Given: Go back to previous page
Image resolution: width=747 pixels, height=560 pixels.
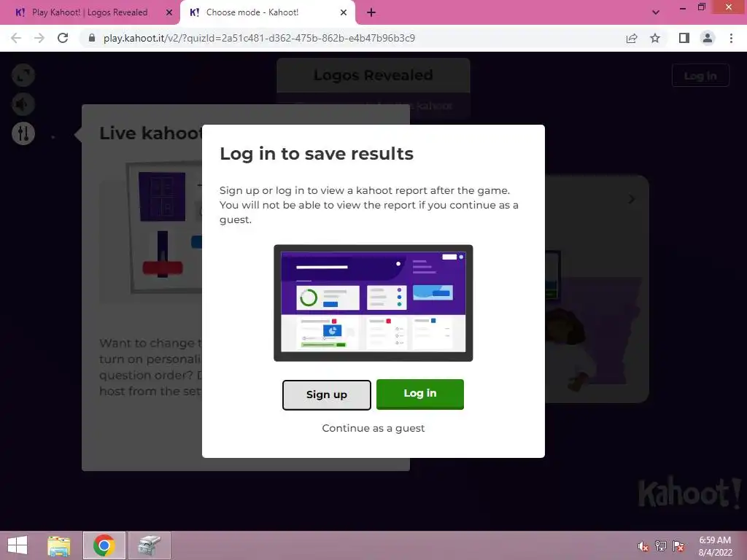Looking at the screenshot, I should (16, 38).
